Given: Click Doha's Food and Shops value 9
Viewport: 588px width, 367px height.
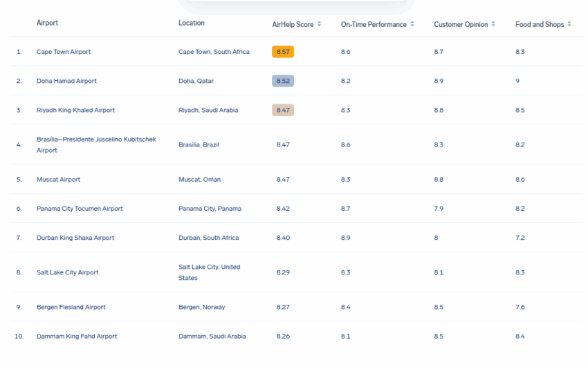Looking at the screenshot, I should point(517,81).
